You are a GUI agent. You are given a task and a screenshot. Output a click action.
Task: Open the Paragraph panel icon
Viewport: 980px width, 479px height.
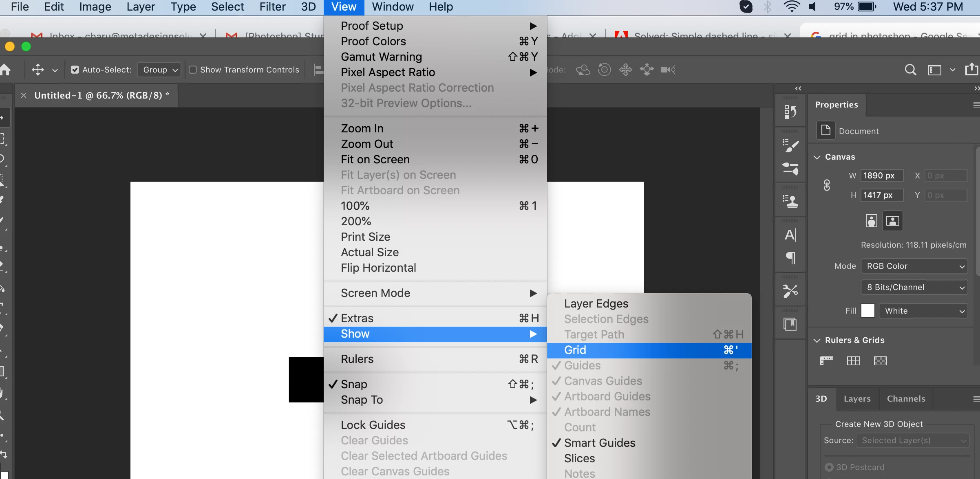tap(790, 258)
